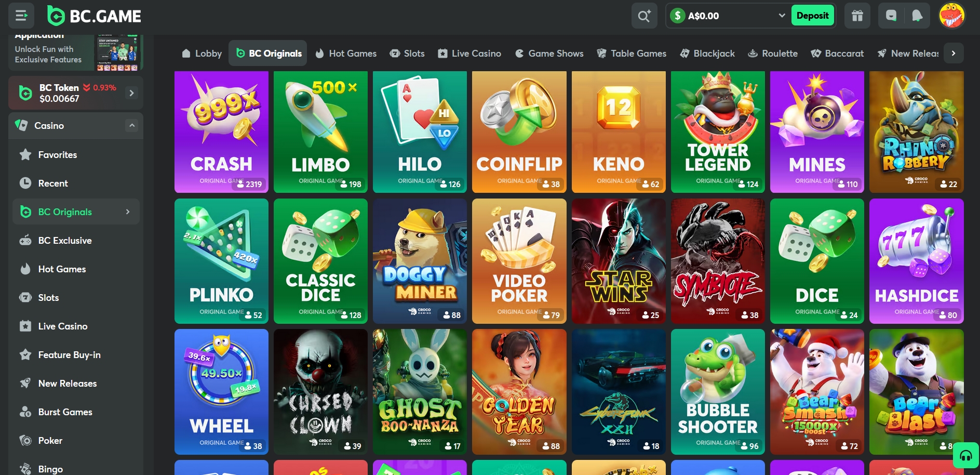This screenshot has width=980, height=475.
Task: Open the A$0.00 currency dropdown
Action: [x=727, y=16]
